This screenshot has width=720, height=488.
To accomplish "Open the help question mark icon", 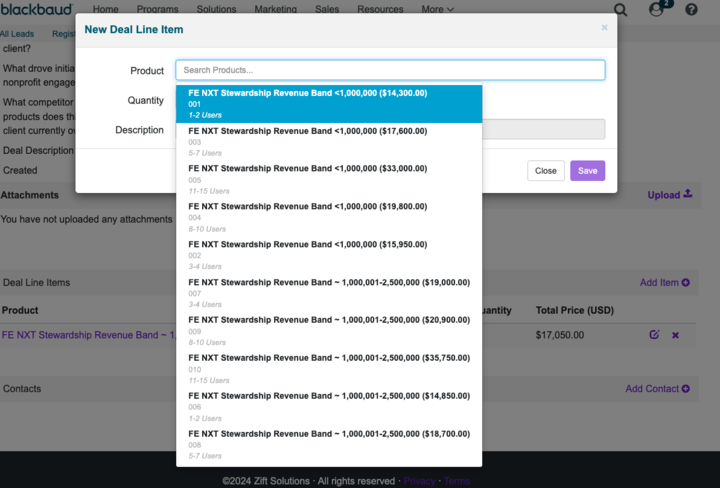I will 691,9.
